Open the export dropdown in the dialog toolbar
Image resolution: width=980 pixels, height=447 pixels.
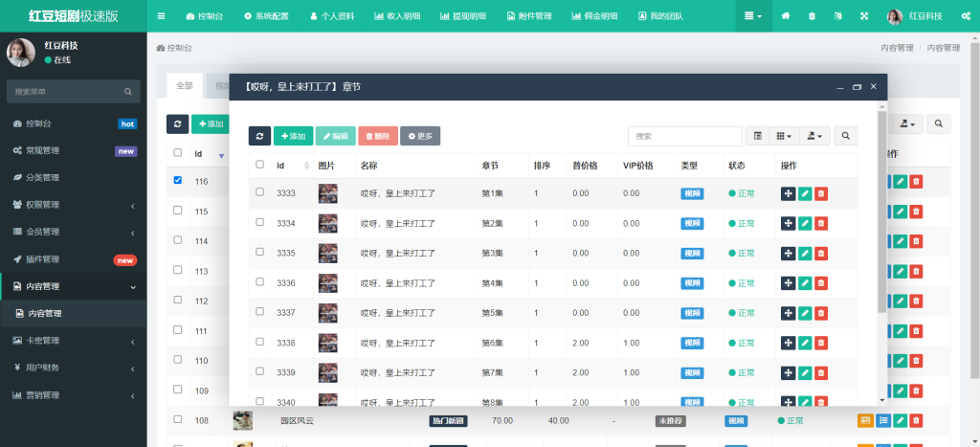(x=814, y=136)
